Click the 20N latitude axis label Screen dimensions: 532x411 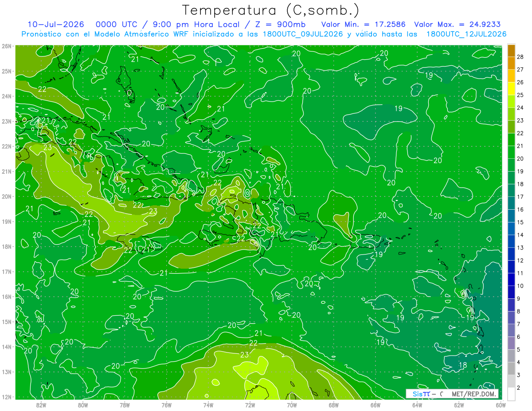tap(7, 196)
